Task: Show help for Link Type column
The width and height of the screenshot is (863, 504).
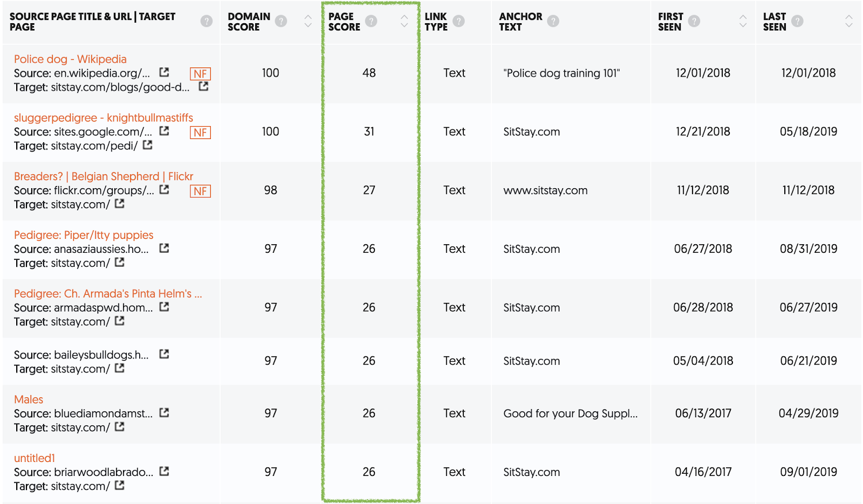Action: tap(458, 21)
